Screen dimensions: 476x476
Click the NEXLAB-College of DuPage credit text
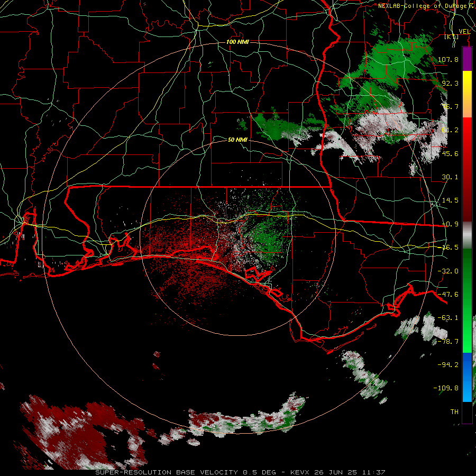pyautogui.click(x=425, y=6)
